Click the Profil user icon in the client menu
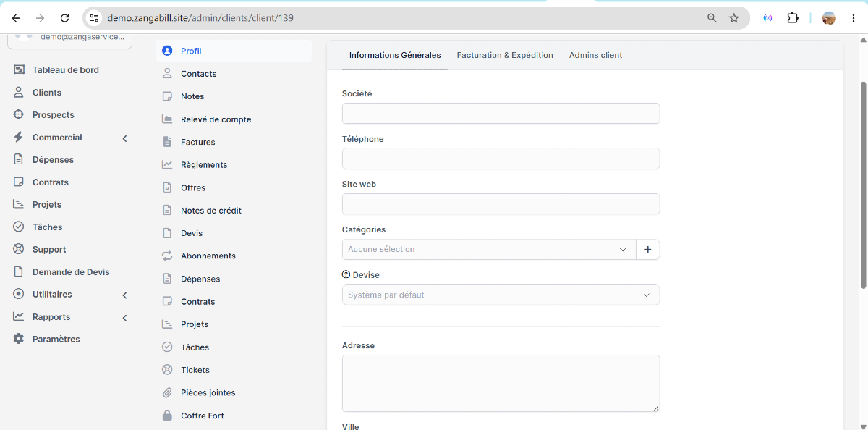868x430 pixels. [167, 51]
